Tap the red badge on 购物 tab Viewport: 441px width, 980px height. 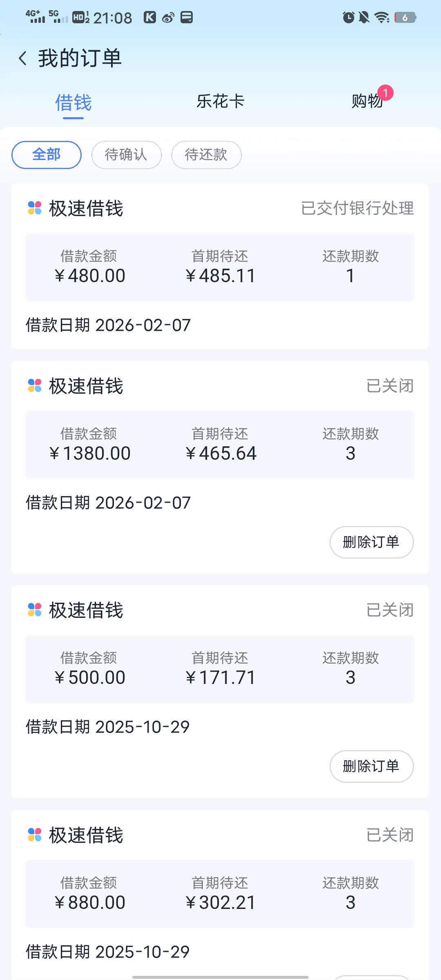click(385, 93)
